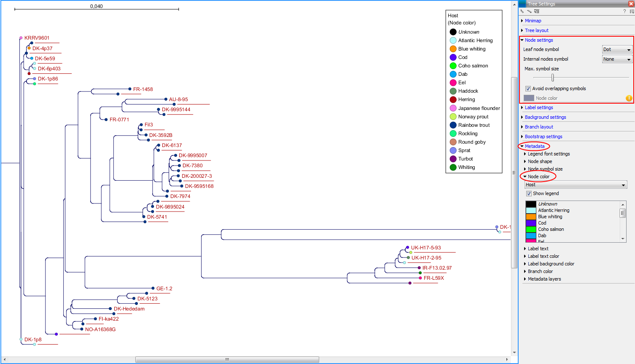
Task: Click the horizontal scrollbar thumb below tree
Action: tap(227, 359)
